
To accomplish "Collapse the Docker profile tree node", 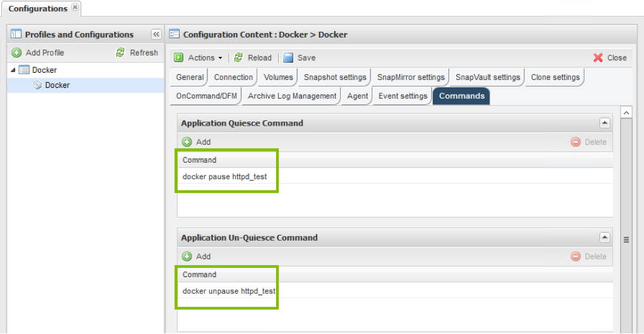I will pyautogui.click(x=13, y=70).
